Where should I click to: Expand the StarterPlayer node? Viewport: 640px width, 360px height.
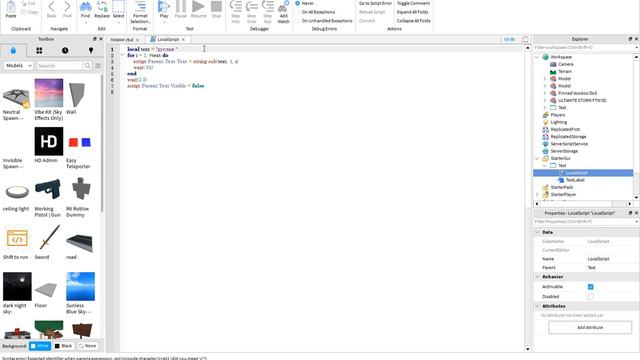(x=537, y=195)
